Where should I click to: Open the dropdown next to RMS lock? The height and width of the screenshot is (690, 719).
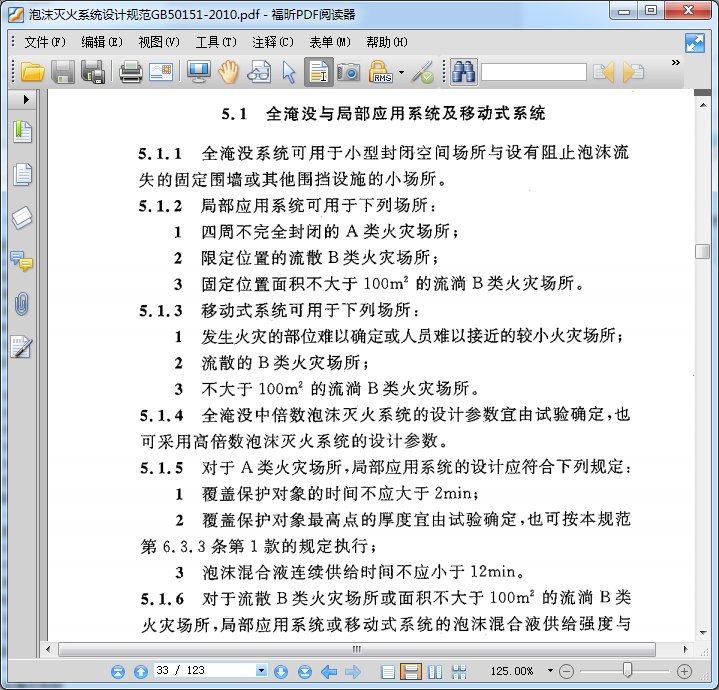[x=402, y=72]
